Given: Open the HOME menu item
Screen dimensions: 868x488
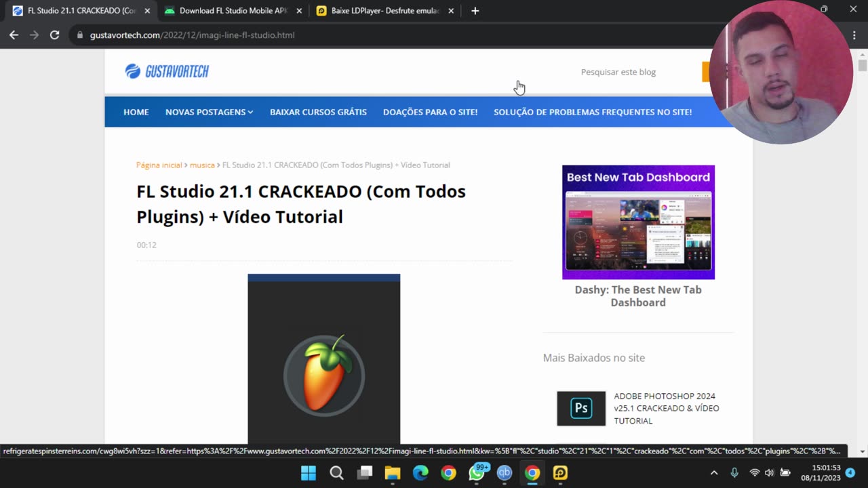Looking at the screenshot, I should point(136,112).
